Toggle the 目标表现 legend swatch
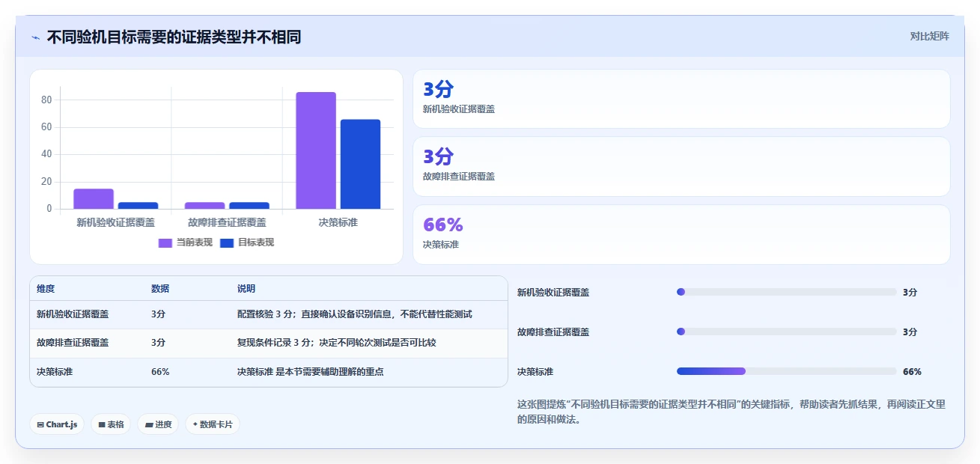Screen dimensions: 980x464 coord(227,242)
